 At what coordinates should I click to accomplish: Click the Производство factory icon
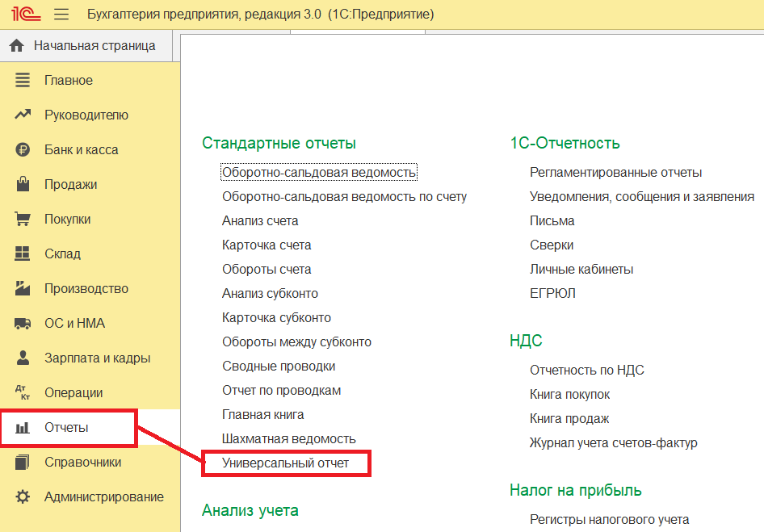(23, 288)
